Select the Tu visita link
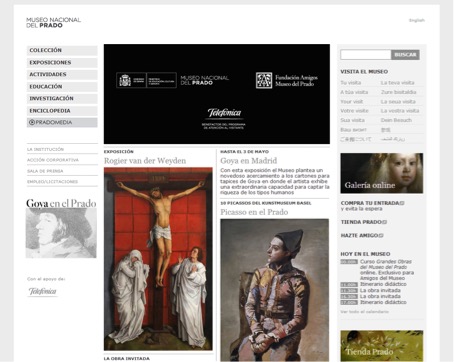The image size is (454, 362). click(351, 83)
